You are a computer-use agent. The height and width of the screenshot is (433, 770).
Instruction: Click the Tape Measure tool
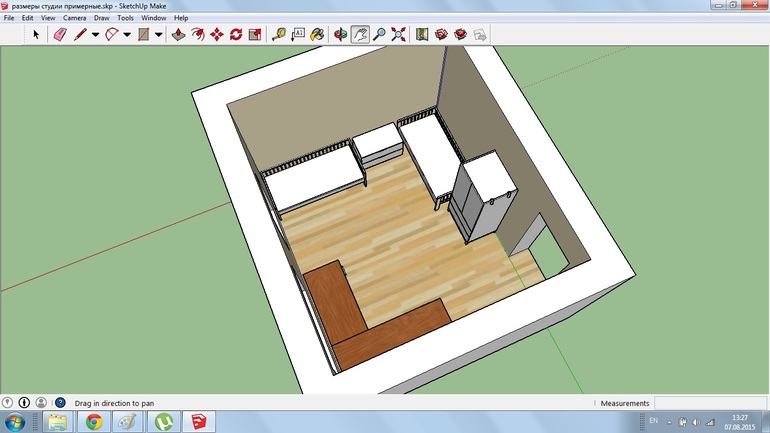[279, 34]
